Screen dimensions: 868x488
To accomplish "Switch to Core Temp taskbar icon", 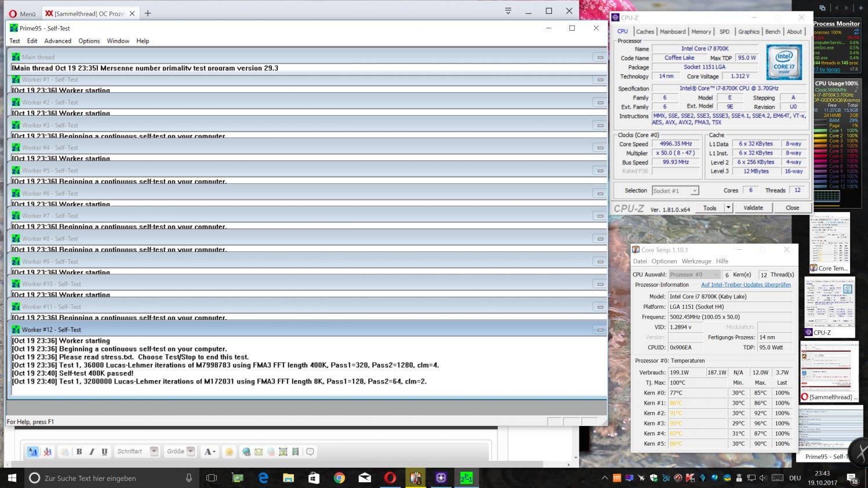I will point(415,478).
